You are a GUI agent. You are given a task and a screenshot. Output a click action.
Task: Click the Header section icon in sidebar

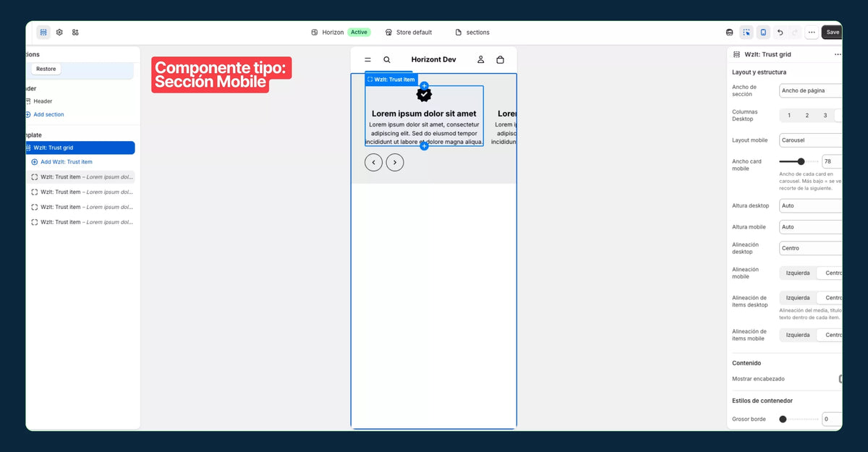(28, 101)
